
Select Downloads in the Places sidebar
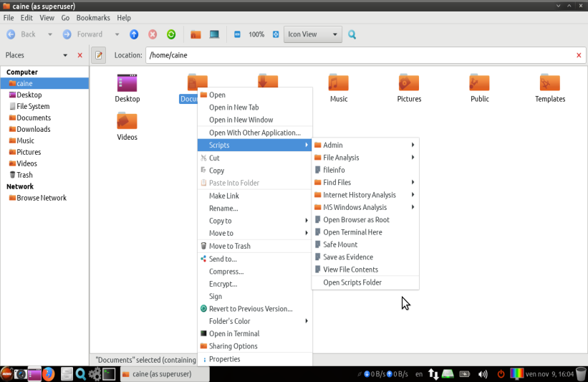click(34, 129)
